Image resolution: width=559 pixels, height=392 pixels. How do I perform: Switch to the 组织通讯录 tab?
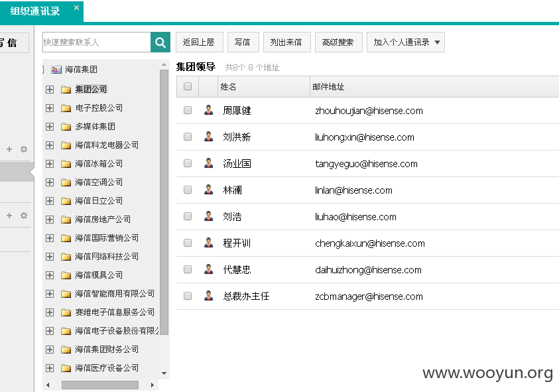[x=35, y=11]
